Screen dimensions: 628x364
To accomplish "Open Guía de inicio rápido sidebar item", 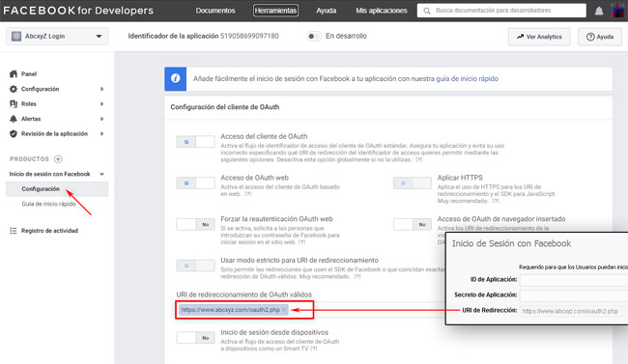I will (48, 204).
